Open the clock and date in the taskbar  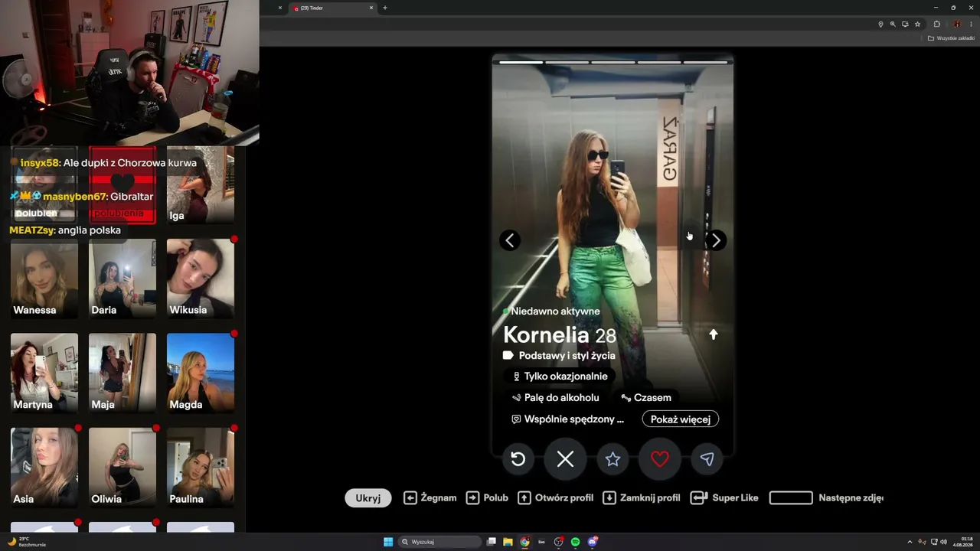click(963, 542)
